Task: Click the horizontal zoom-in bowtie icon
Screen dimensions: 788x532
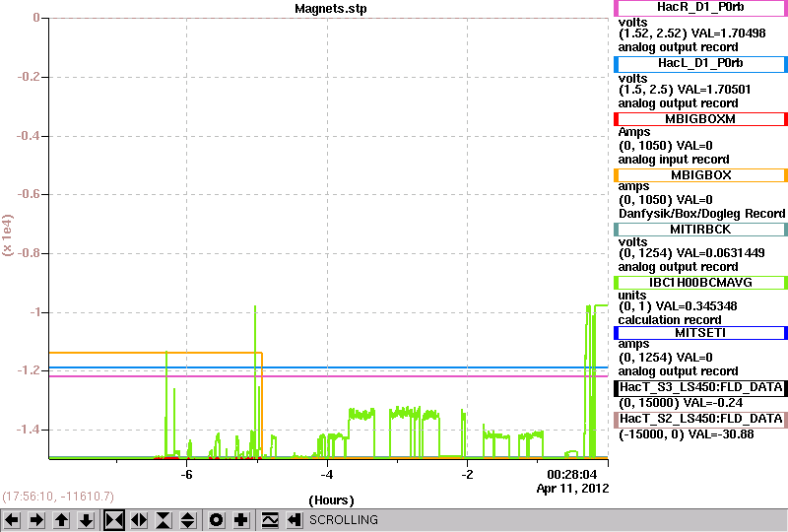Action: point(114,520)
